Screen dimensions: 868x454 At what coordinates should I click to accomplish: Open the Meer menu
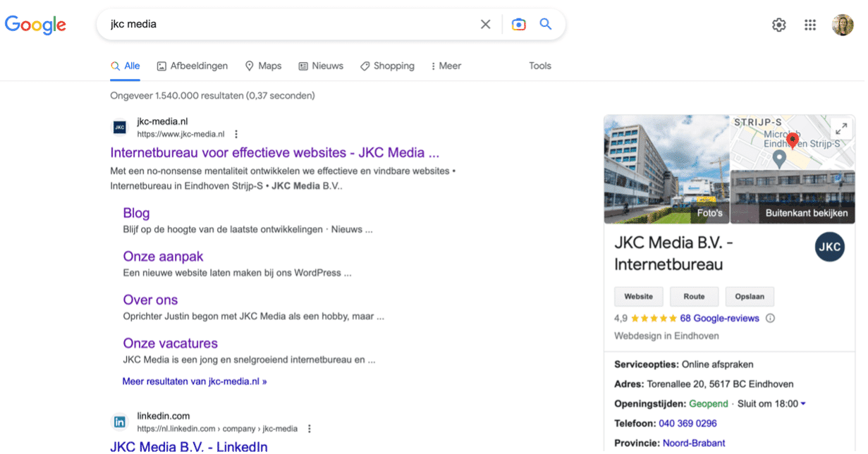pos(446,66)
